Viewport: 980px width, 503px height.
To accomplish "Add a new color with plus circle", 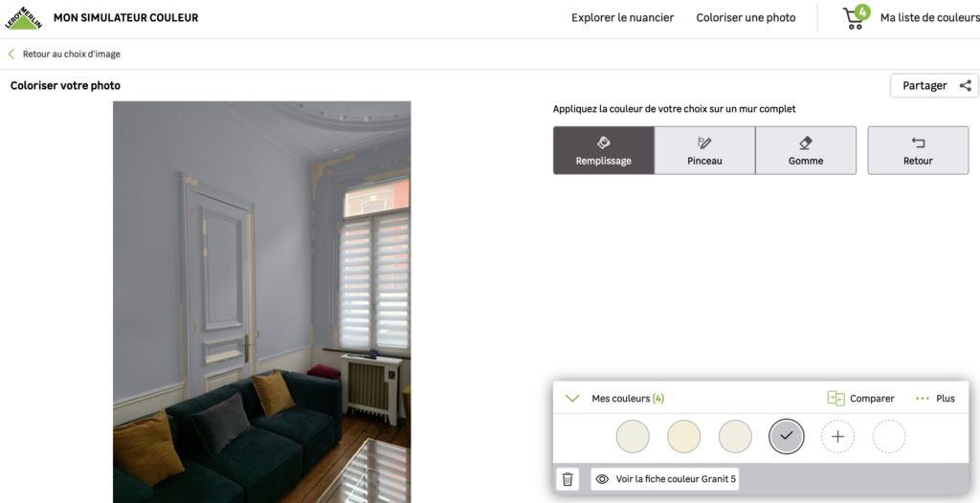I will 837,436.
